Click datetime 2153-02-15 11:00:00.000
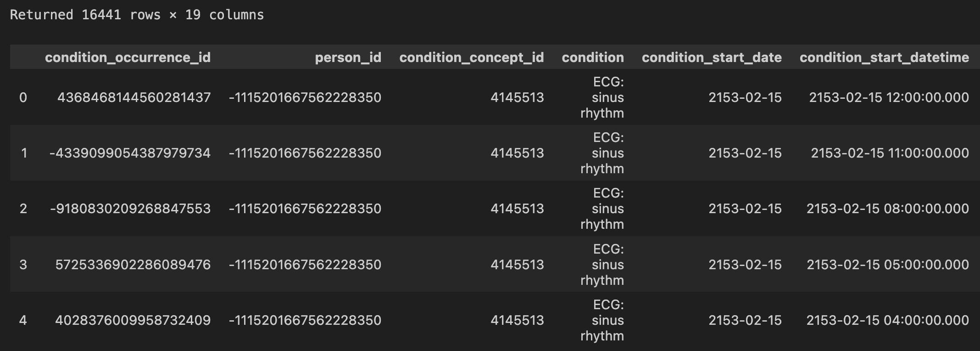Image resolution: width=980 pixels, height=351 pixels. click(x=890, y=153)
